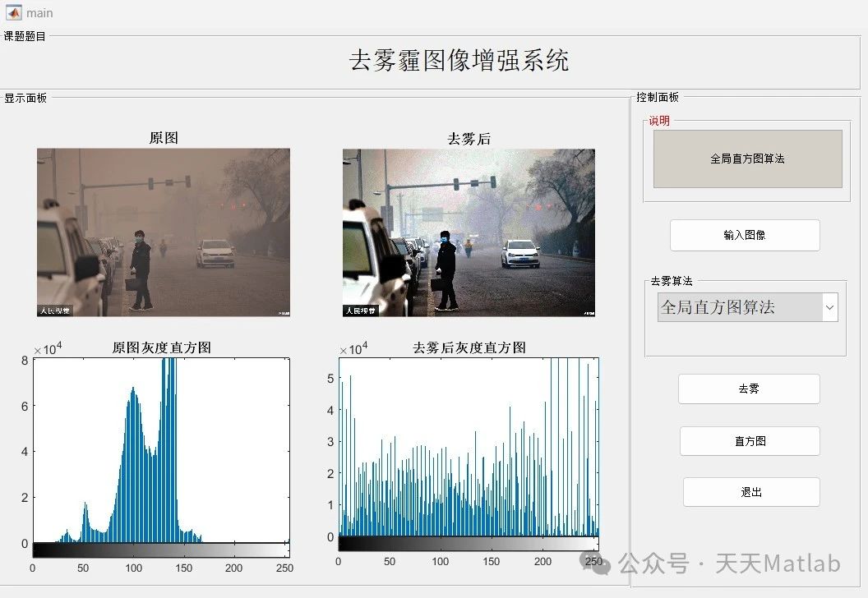Click the 去雾后 label above right image
This screenshot has width=868, height=598.
(469, 139)
